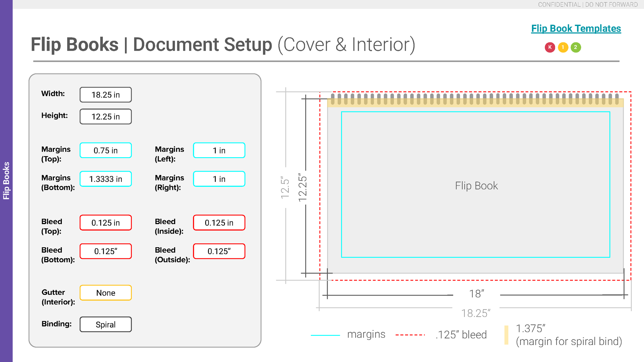Select the Bleed Top 0.125 in field
The width and height of the screenshot is (644, 362).
coord(106,223)
